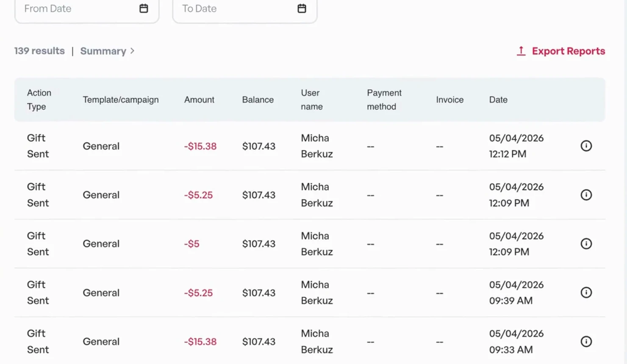Viewport: 627px width, 364px height.
Task: Open calendar icon in From Date field
Action: pos(144,8)
